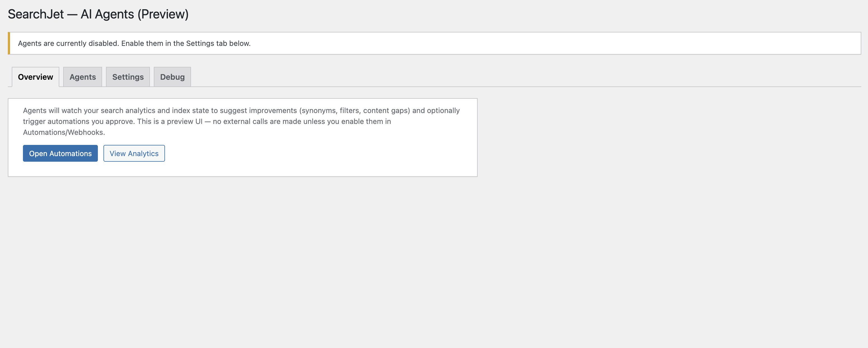868x348 pixels.
Task: Click the Open Automations button
Action: (60, 153)
